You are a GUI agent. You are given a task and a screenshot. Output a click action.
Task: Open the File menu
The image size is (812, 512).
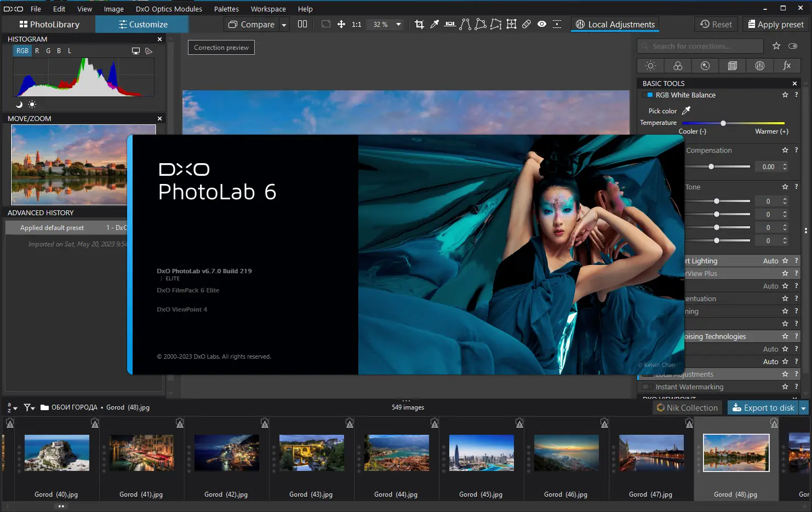[36, 9]
